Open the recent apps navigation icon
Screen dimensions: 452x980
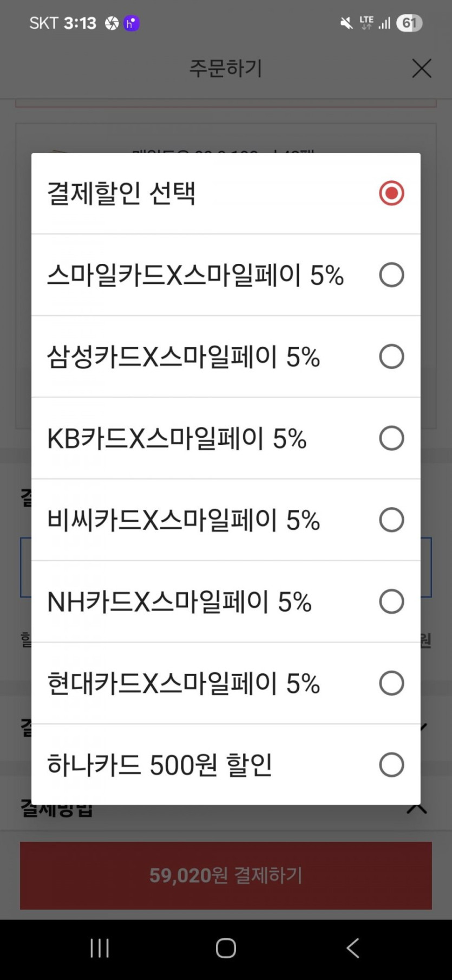(x=100, y=948)
